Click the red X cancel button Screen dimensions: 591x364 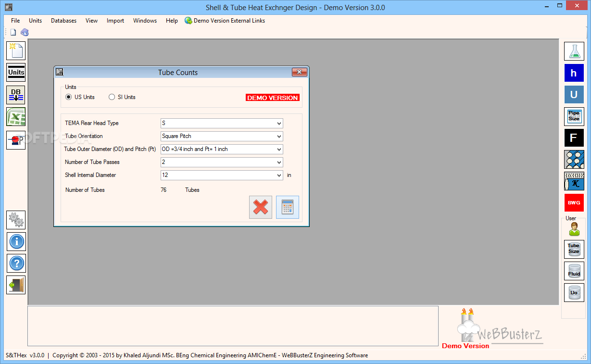coord(261,207)
